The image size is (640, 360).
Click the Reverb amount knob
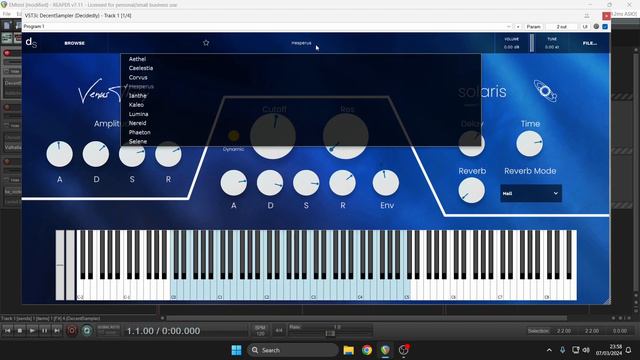(x=471, y=191)
